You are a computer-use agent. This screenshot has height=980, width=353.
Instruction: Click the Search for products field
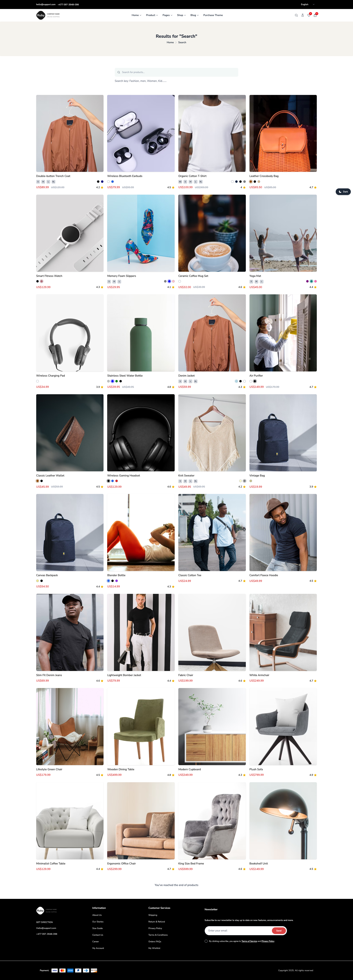pyautogui.click(x=176, y=72)
